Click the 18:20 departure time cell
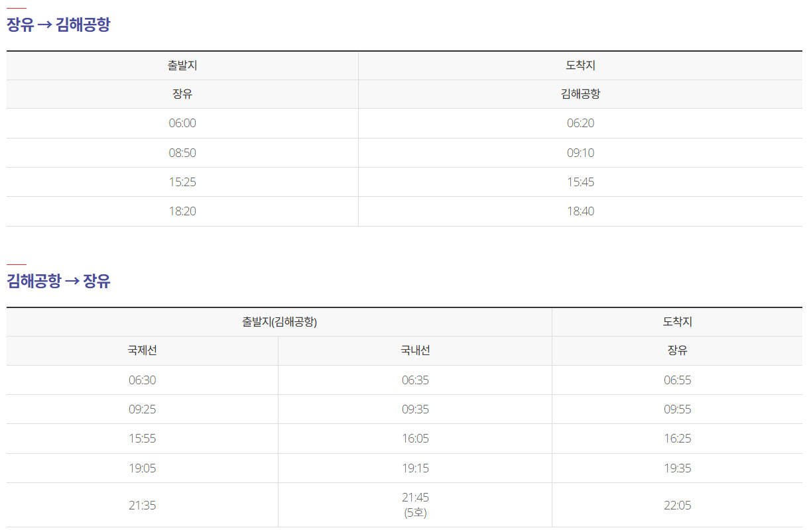This screenshot has height=532, width=811. pyautogui.click(x=182, y=211)
